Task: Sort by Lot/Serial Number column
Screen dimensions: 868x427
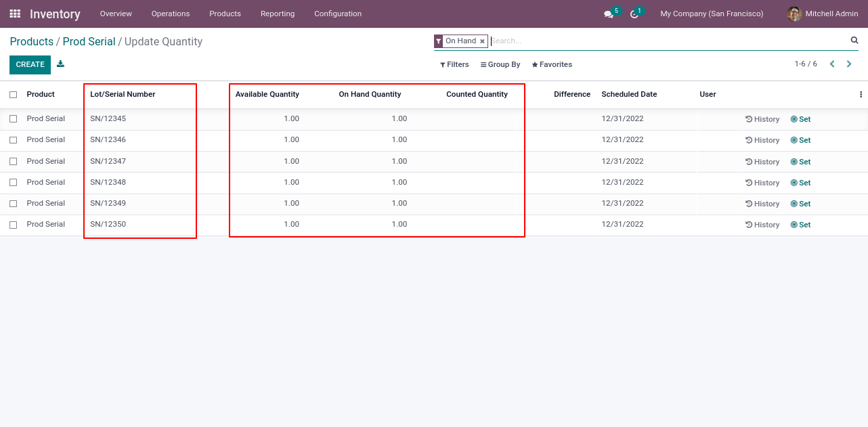Action: tap(123, 95)
